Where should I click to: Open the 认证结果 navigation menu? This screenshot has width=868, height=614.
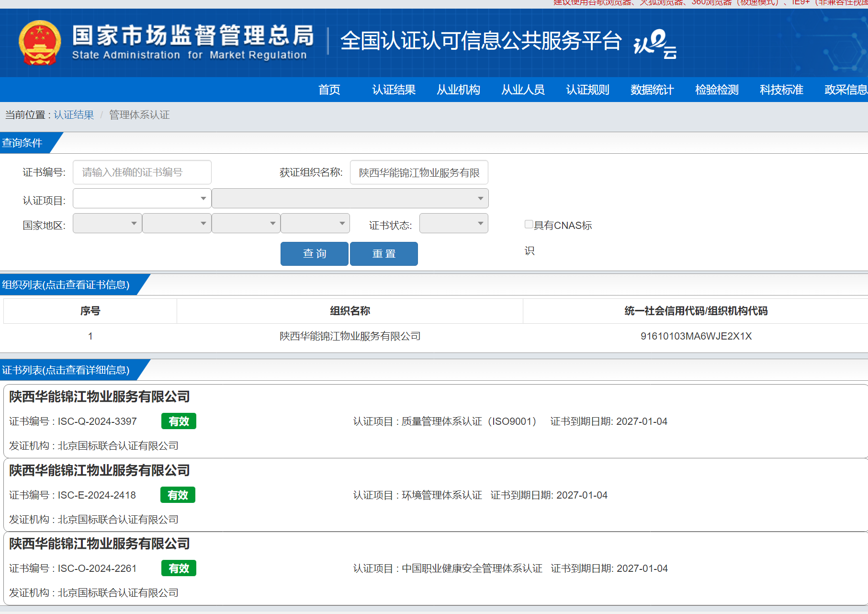pos(394,90)
